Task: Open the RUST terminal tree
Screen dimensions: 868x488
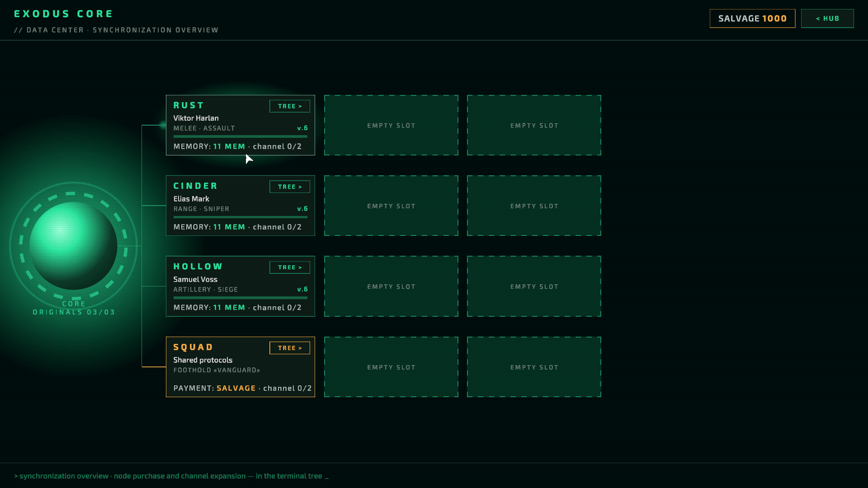Action: click(x=290, y=106)
